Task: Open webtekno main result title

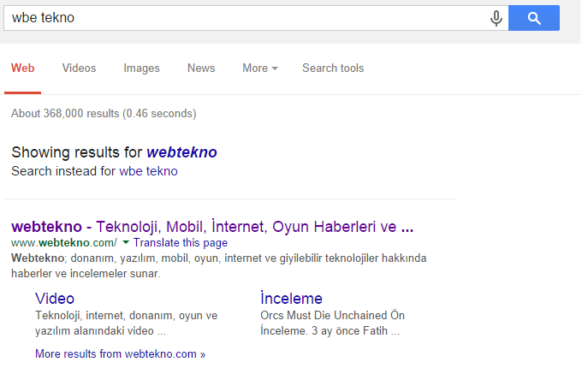Action: tap(212, 227)
